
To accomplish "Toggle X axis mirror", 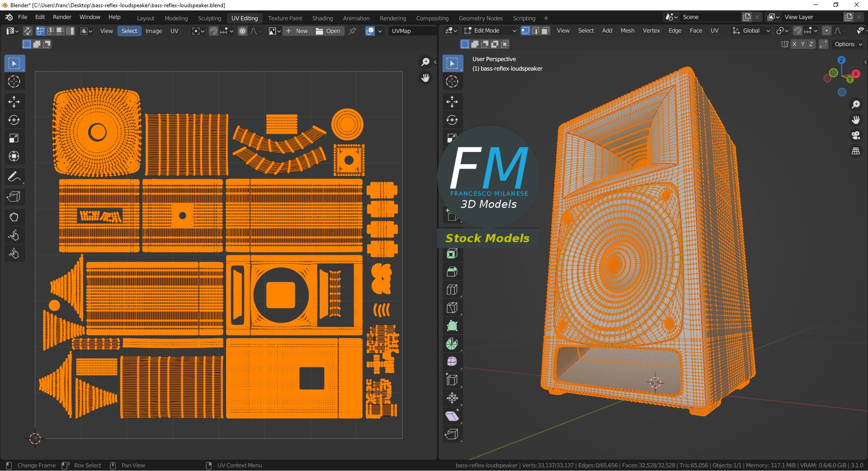I will click(x=794, y=44).
